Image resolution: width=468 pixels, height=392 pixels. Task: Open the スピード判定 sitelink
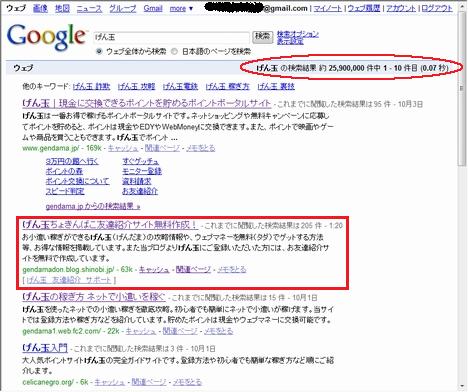65,191
